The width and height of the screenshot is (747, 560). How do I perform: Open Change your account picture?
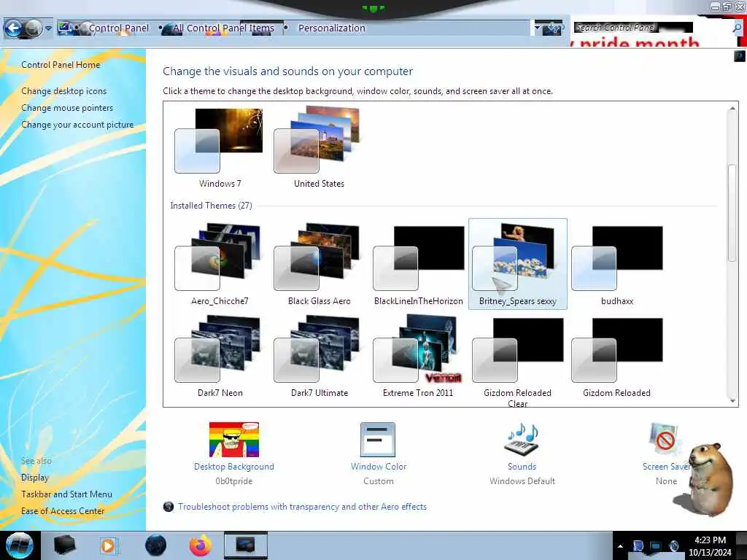77,125
